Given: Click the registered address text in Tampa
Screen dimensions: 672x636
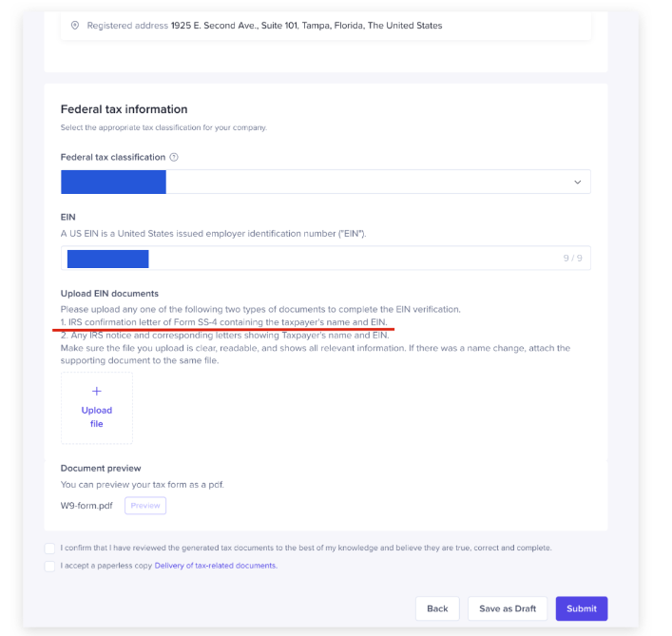Looking at the screenshot, I should [306, 26].
